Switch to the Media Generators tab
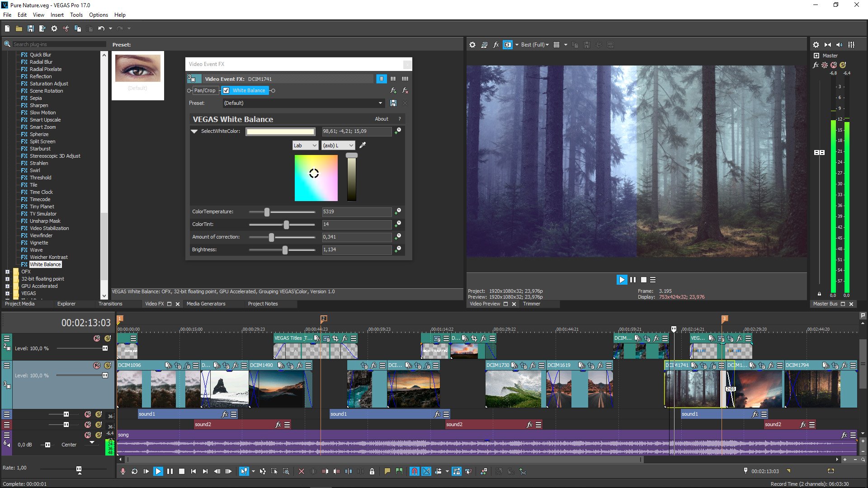Screen dimensions: 868x488 tap(206, 304)
